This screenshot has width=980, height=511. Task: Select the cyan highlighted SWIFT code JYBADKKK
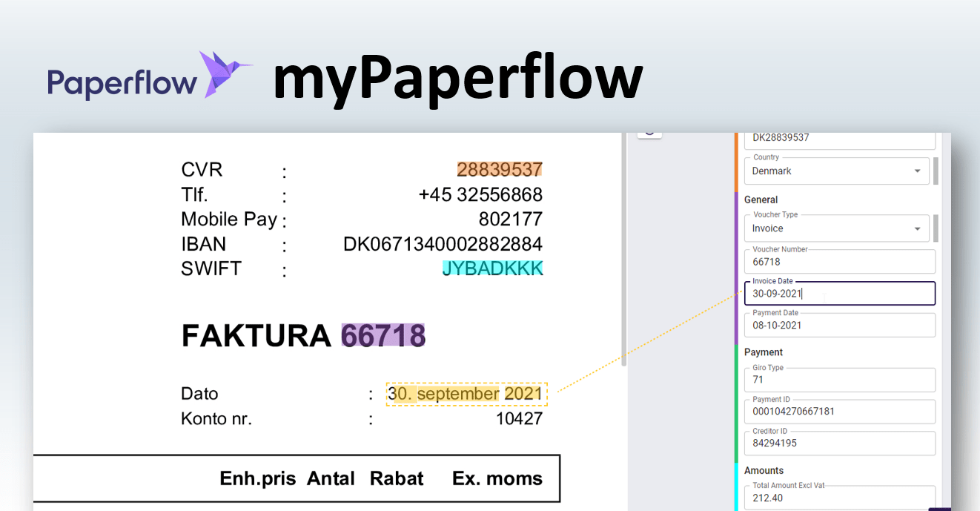click(492, 268)
